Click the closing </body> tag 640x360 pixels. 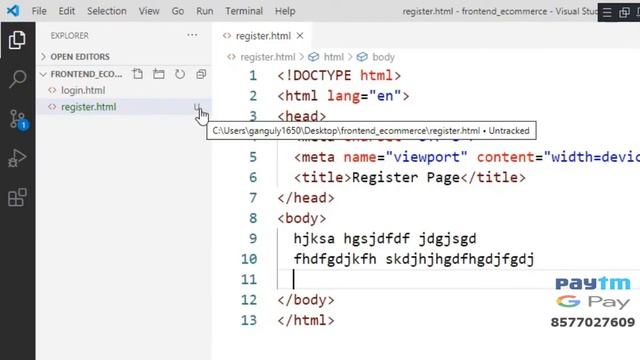click(x=306, y=300)
